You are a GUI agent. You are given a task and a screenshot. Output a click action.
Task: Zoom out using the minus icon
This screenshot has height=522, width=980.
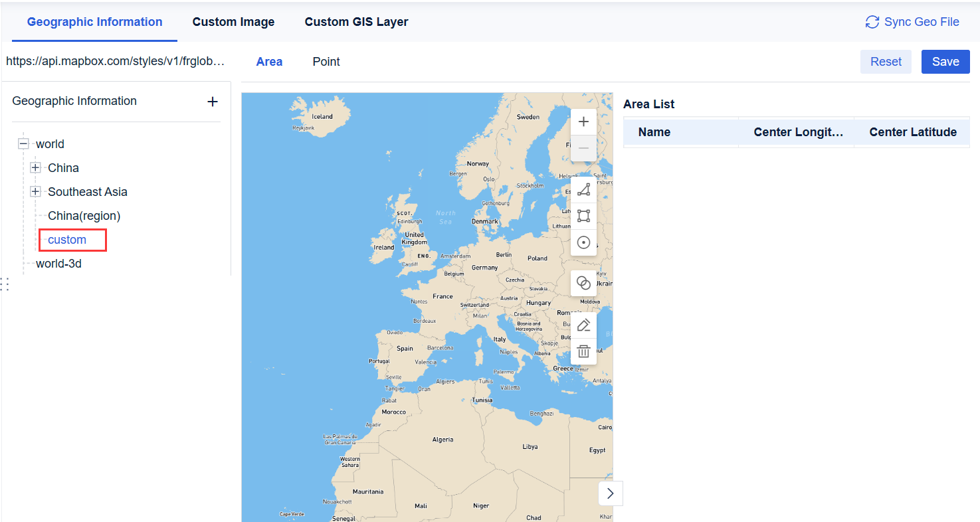[x=583, y=148]
